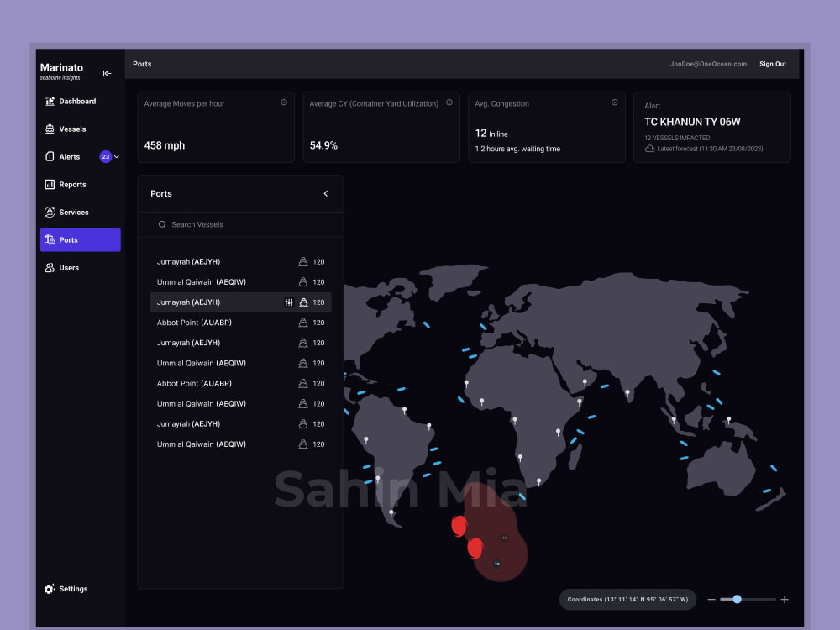
Task: Click port pin in India on map
Action: coord(627,394)
